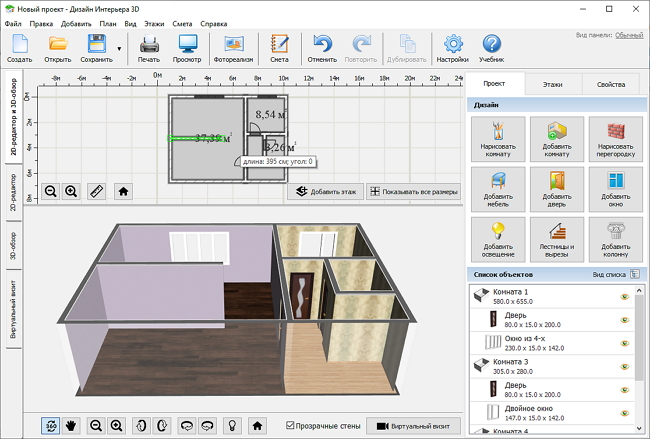
Task: Select Добавить мебель furniture icon
Action: coord(497,188)
